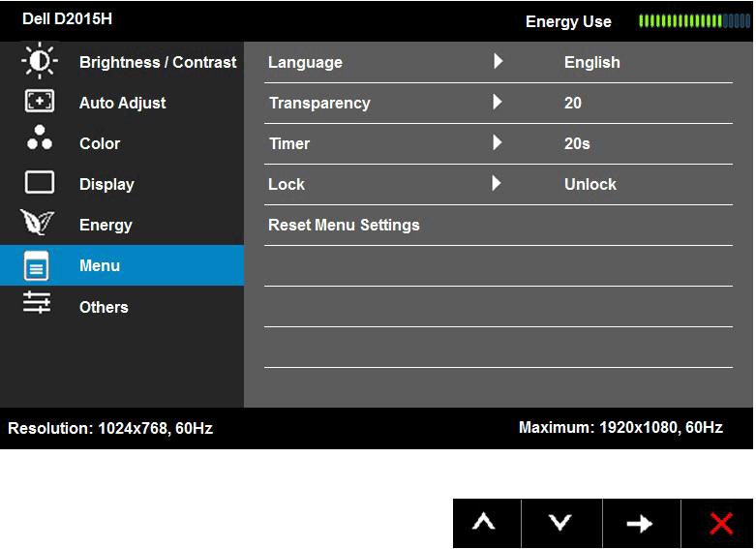Image resolution: width=756 pixels, height=549 pixels.
Task: Click the down arrow navigation button
Action: [561, 524]
